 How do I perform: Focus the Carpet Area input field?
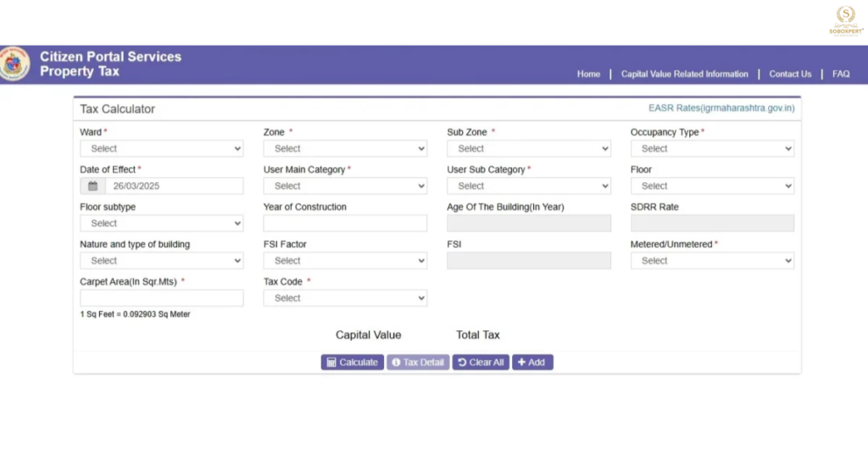point(162,298)
